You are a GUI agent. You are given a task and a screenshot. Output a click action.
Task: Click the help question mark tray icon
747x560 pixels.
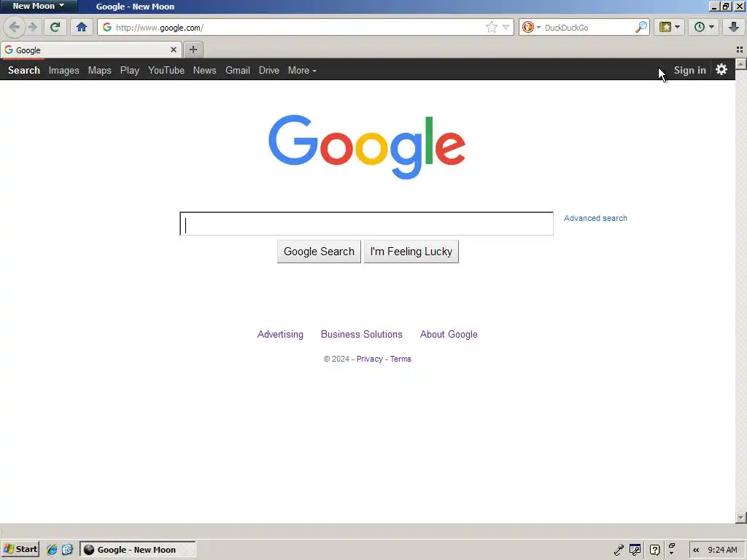(655, 550)
